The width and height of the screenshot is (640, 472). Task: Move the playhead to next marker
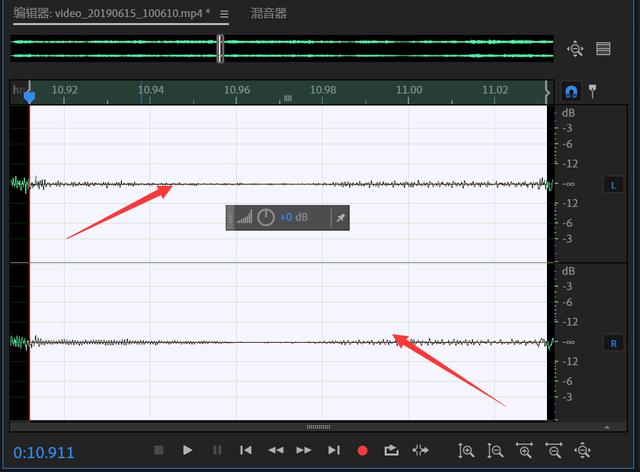pyautogui.click(x=334, y=450)
